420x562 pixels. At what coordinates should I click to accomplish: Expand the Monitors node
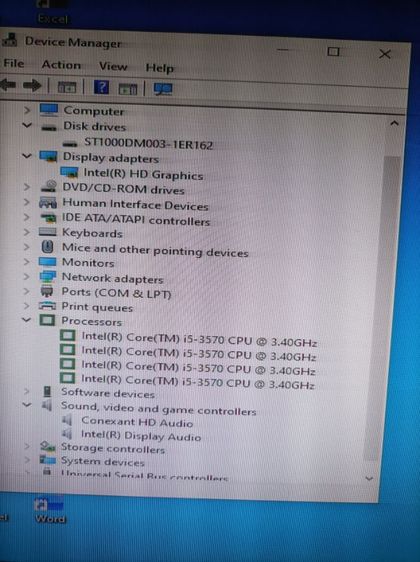coord(27,261)
